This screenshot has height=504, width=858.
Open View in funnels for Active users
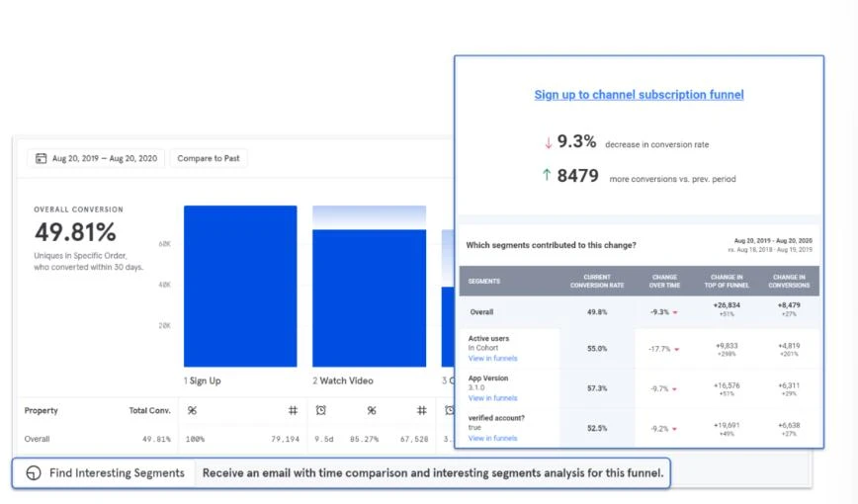[x=492, y=359]
